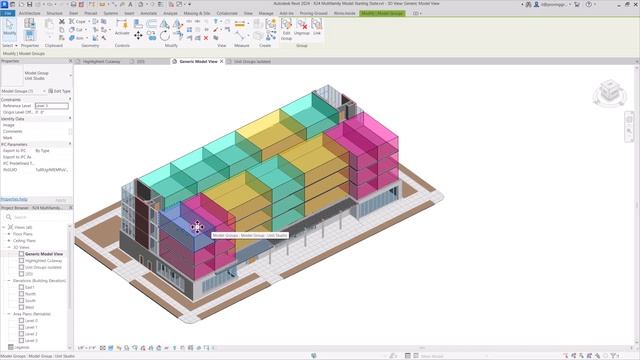
Task: Select the Modify arrow tool
Action: 9,28
